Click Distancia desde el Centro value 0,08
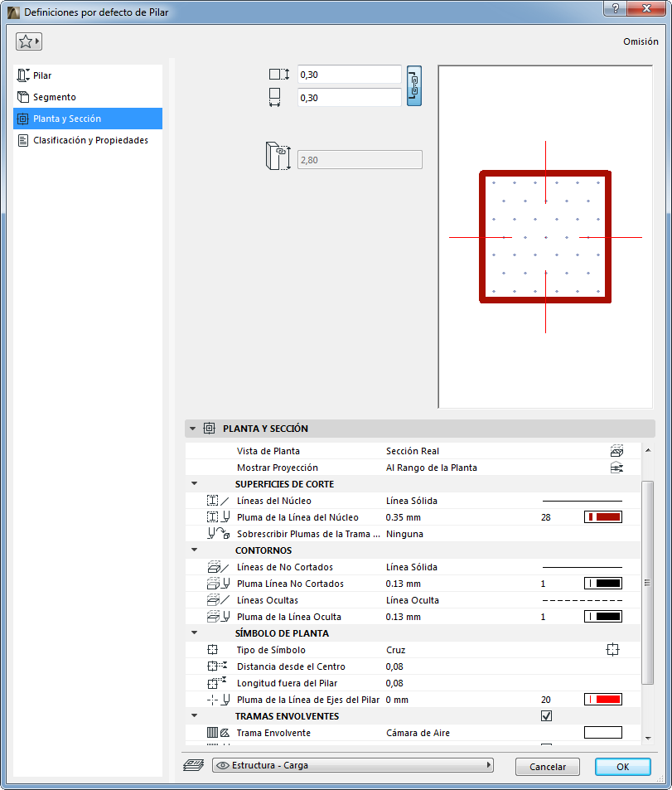The height and width of the screenshot is (790, 672). pyautogui.click(x=394, y=666)
